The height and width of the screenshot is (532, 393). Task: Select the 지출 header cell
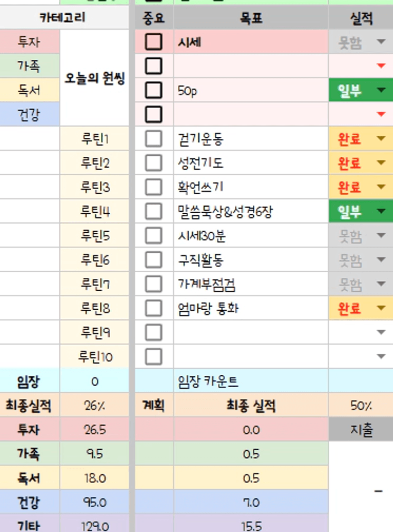point(360,430)
